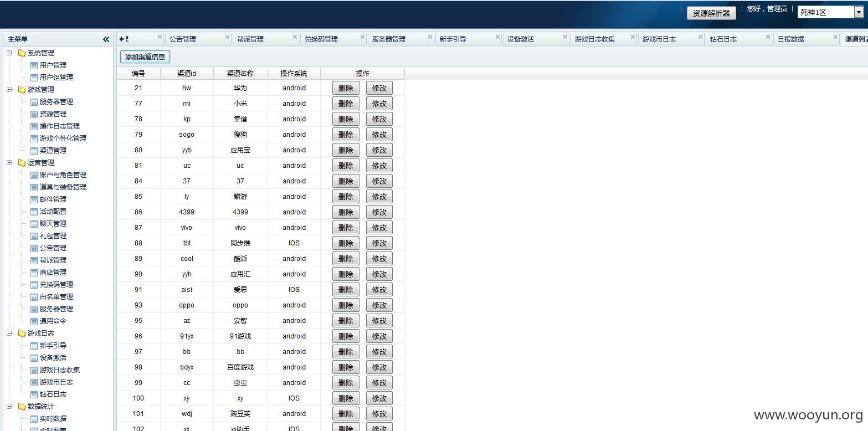Modify the 4399 channel row
This screenshot has width=868, height=431.
[379, 212]
